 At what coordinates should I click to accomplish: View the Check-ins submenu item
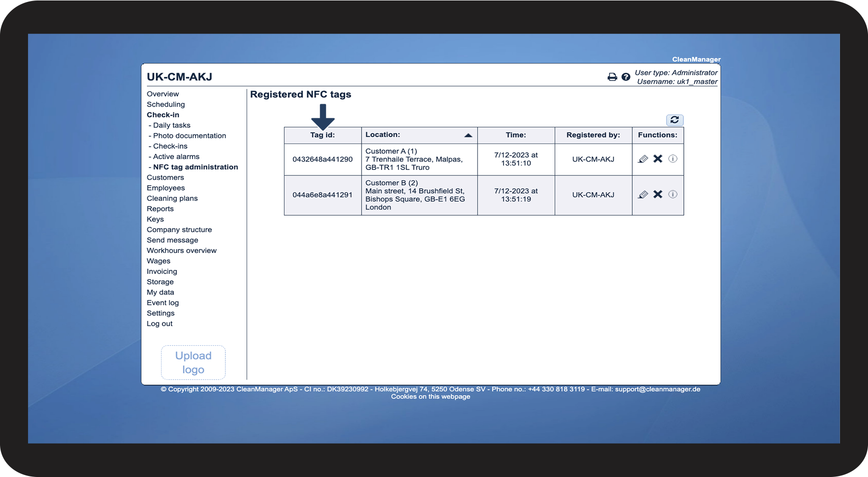[170, 146]
